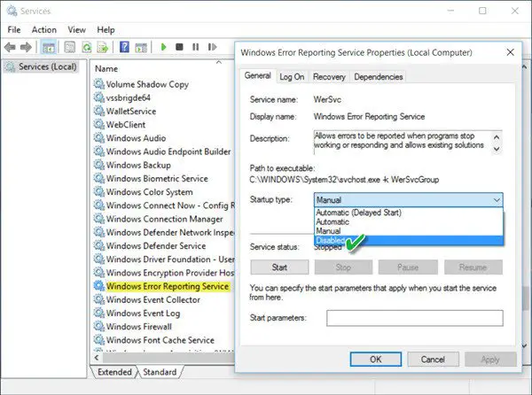Screen dimensions: 532x395
Task: Open the View menu
Action: coord(76,30)
